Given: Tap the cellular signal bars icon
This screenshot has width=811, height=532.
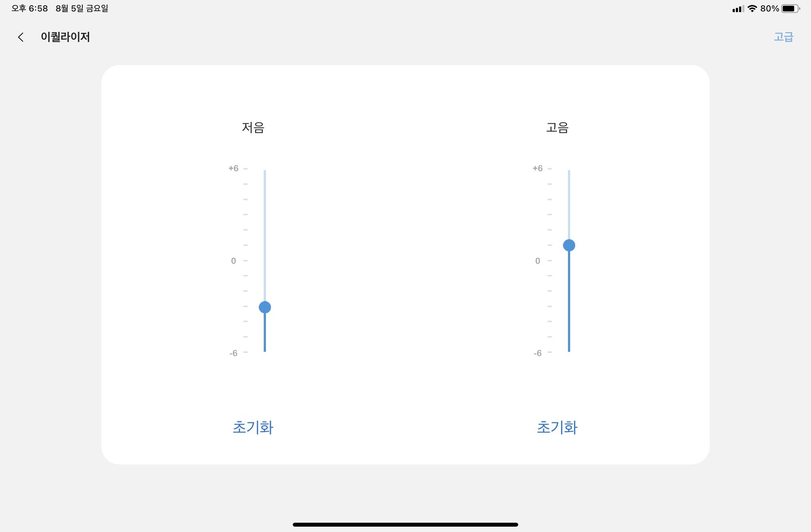Looking at the screenshot, I should [738, 9].
